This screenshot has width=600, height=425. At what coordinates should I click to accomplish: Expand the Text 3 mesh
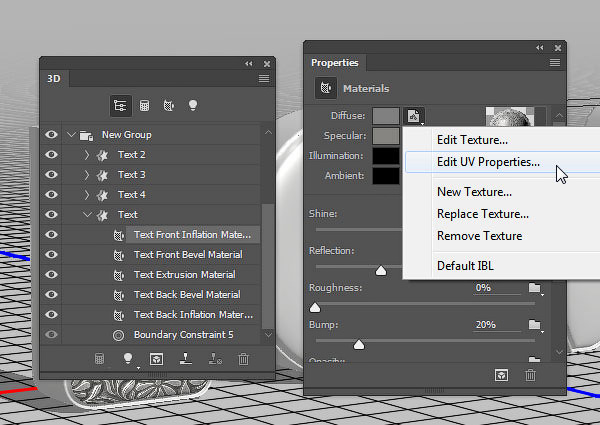click(x=87, y=175)
